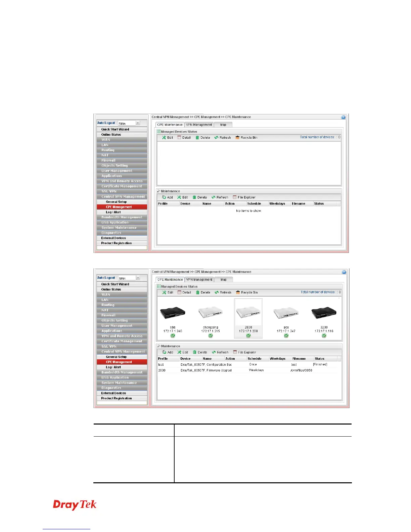Select CPE Maintenance tab in lower screenshot
411x532 pixels.
(x=170, y=279)
